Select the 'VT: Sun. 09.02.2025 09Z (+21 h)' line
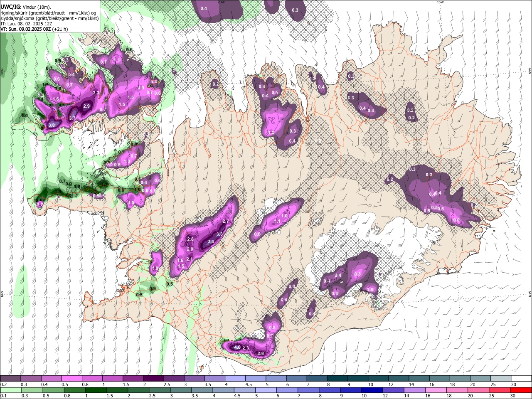Viewport: 532px width, 399px height. [x=34, y=29]
